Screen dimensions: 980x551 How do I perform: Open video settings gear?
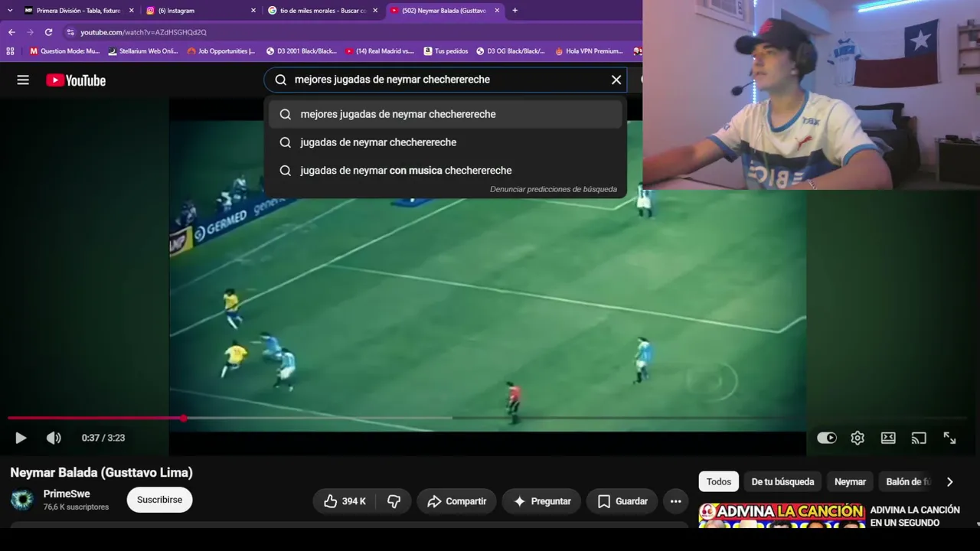[x=857, y=438]
